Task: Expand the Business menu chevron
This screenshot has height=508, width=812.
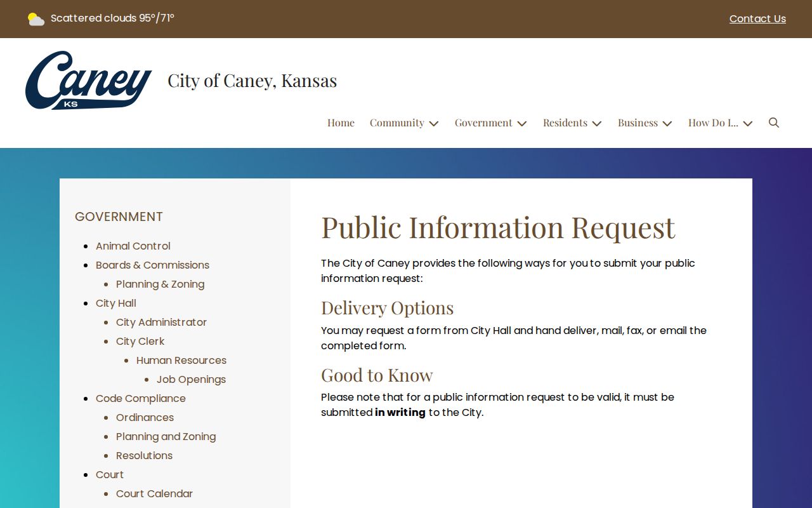Action: [x=667, y=123]
